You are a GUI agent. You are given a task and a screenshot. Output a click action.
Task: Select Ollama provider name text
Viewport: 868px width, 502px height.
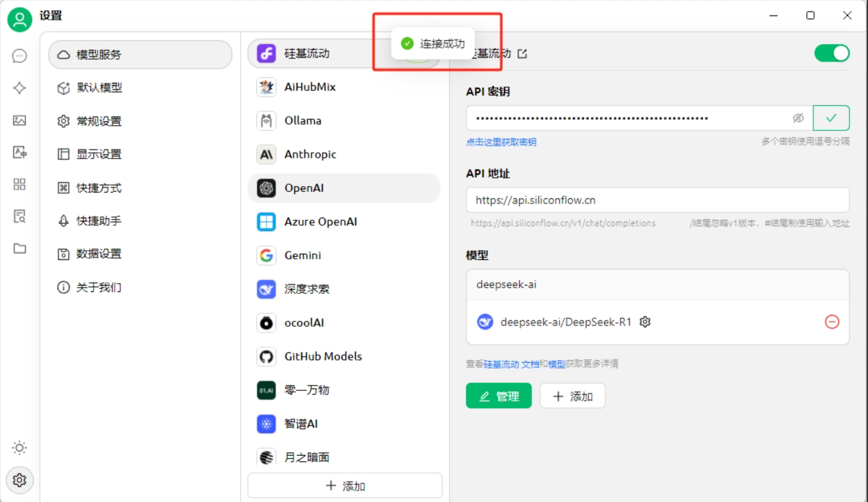coord(303,121)
